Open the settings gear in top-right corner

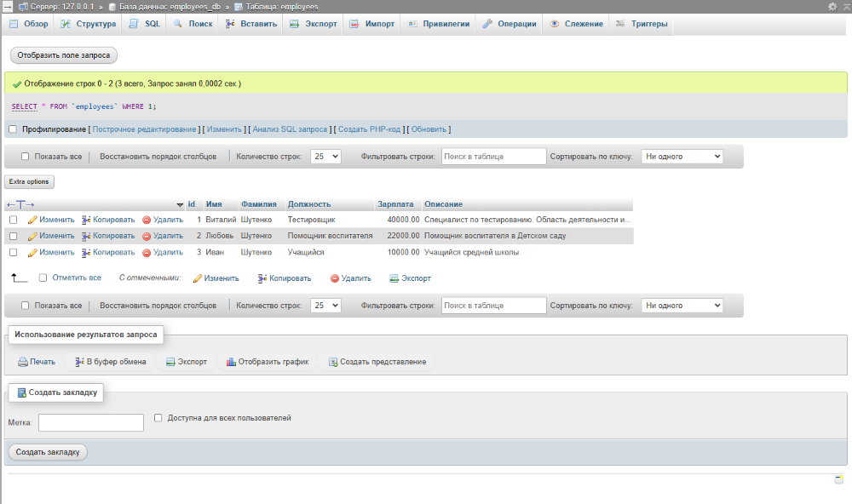(x=832, y=6)
